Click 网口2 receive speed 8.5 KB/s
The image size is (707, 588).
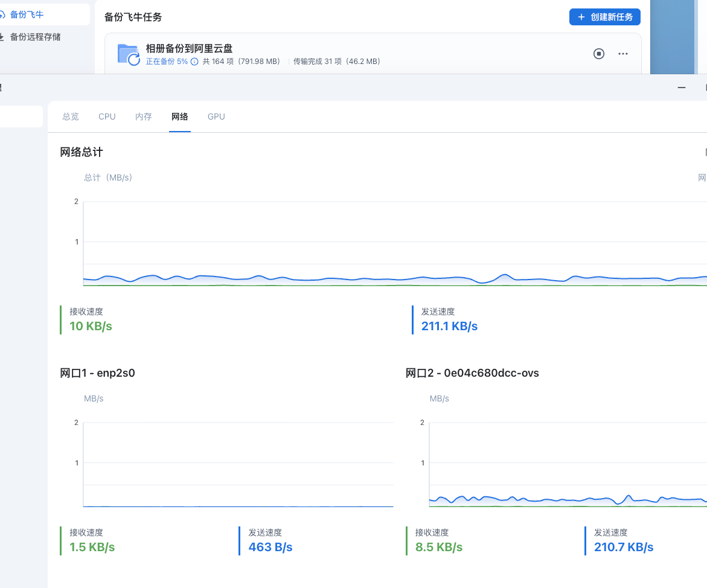[439, 547]
